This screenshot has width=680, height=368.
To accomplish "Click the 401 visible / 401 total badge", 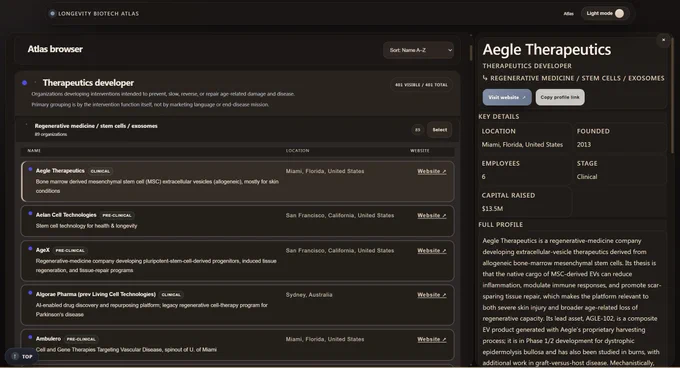I will (x=421, y=85).
